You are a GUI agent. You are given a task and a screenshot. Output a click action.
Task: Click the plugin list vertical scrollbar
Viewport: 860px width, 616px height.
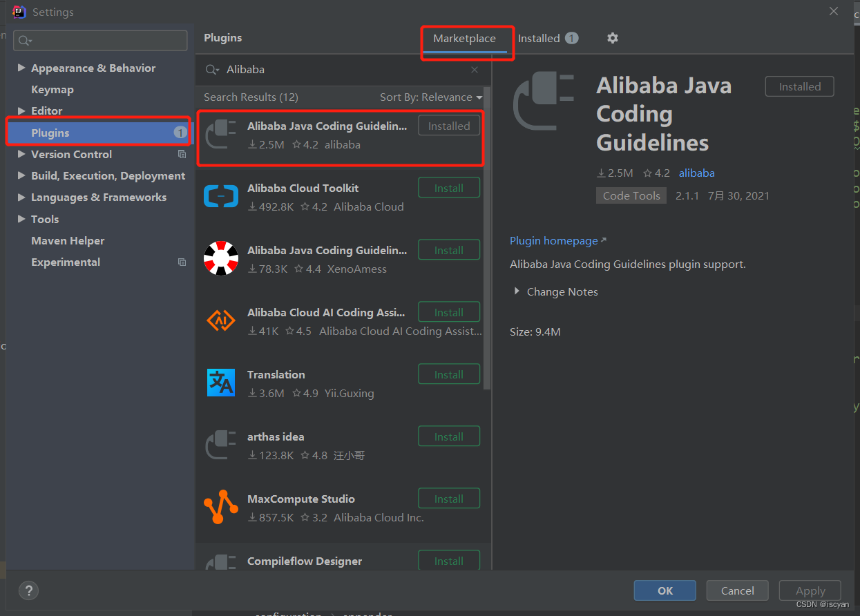(487, 238)
